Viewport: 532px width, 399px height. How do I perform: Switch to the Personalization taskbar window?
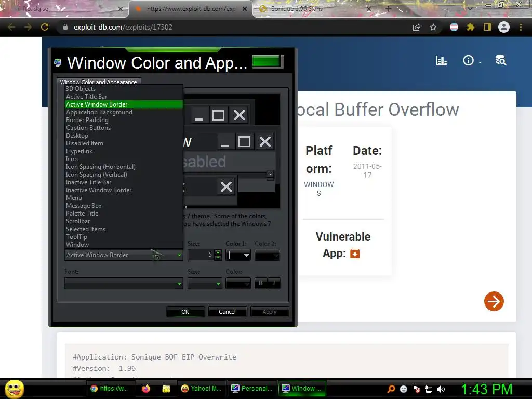pyautogui.click(x=252, y=389)
